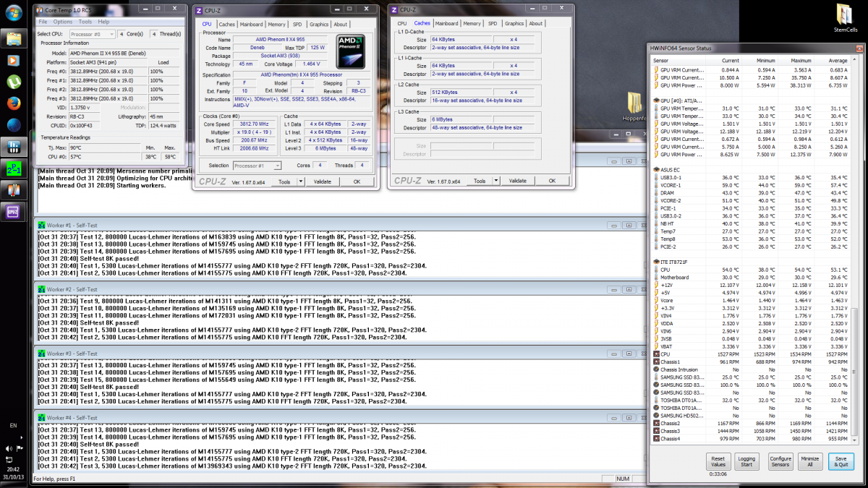Switch to Mainboard tab in CPU-Z processor window
This screenshot has height=488, width=868.
(251, 24)
